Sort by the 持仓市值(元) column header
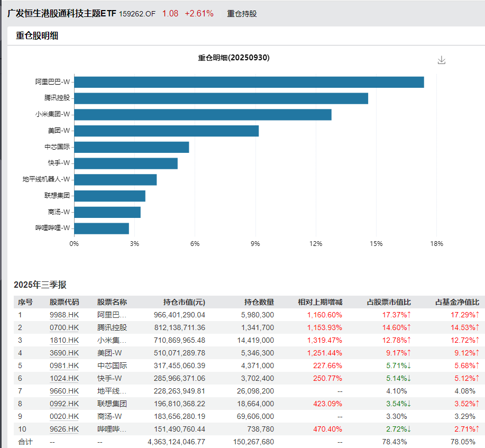This screenshot has width=485, height=448. pyautogui.click(x=184, y=302)
